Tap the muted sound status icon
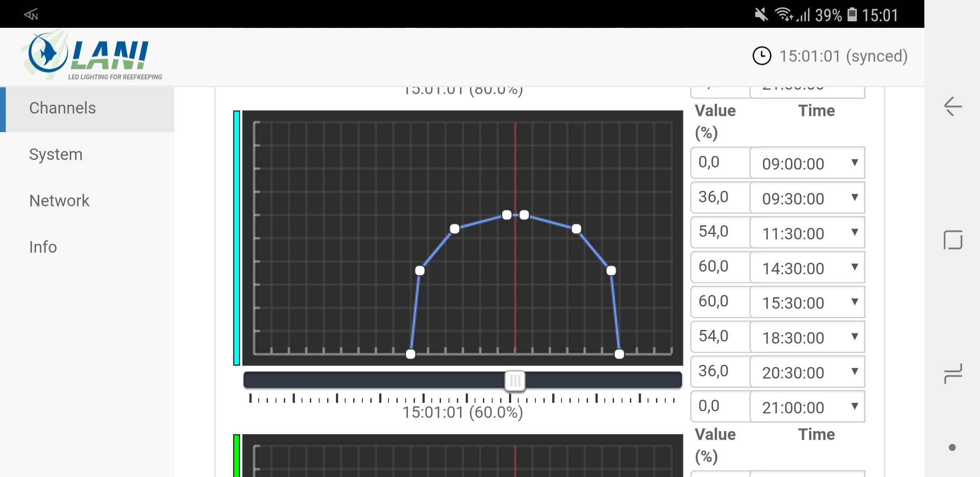This screenshot has height=477, width=980. [x=761, y=15]
